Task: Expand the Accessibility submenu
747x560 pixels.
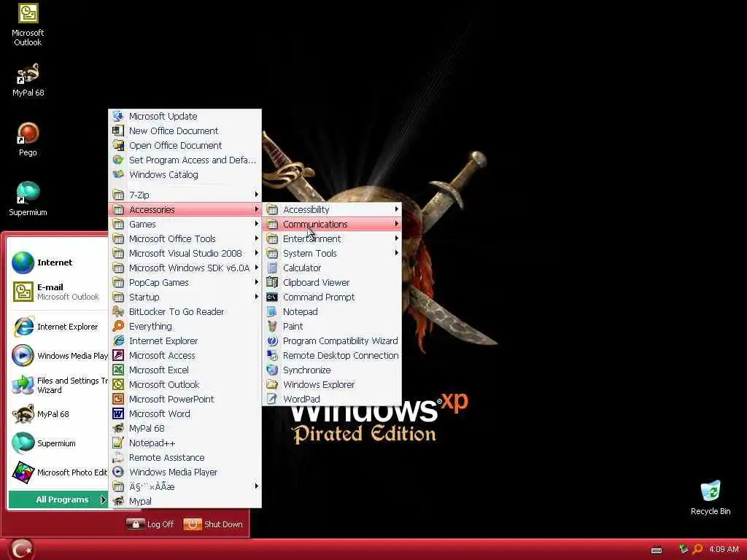Action: (x=332, y=209)
